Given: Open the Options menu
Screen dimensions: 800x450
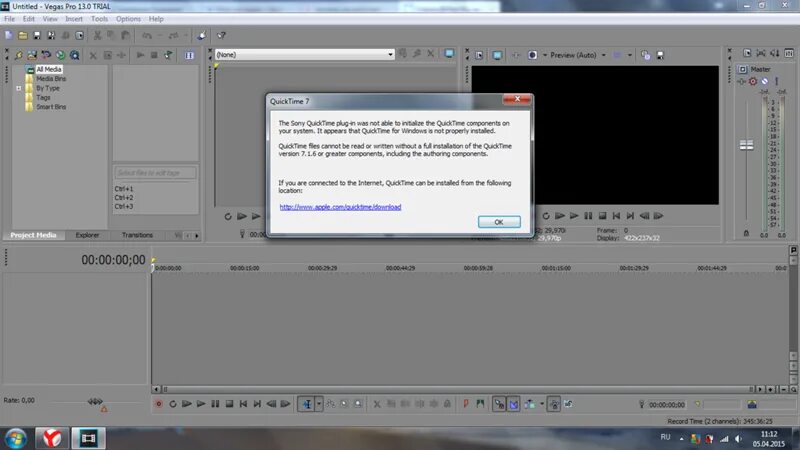Looking at the screenshot, I should [128, 19].
